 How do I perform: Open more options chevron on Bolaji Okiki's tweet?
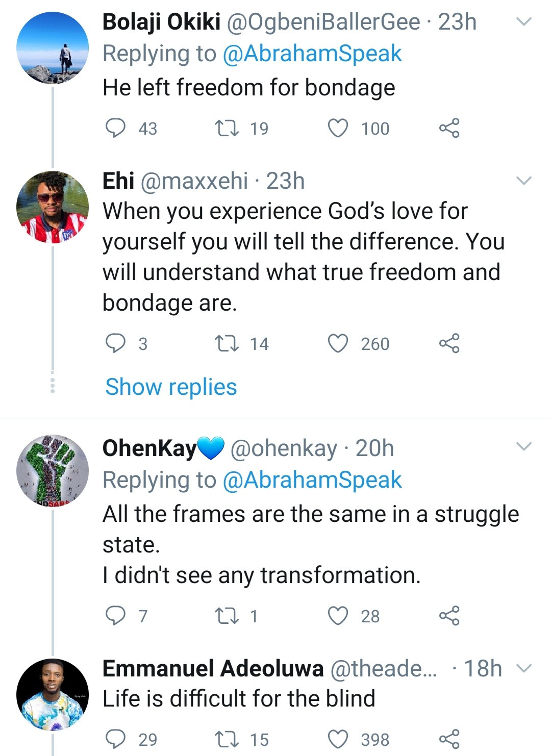coord(524,21)
